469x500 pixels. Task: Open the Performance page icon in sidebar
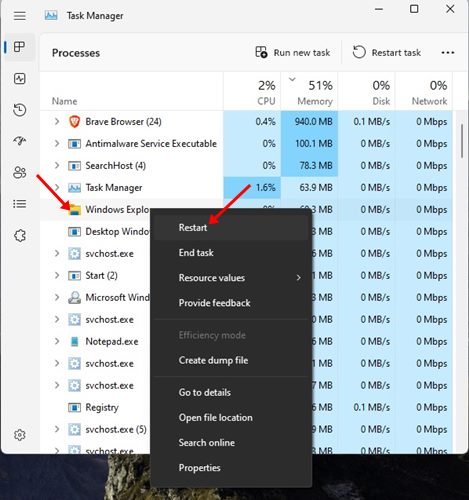[20, 79]
